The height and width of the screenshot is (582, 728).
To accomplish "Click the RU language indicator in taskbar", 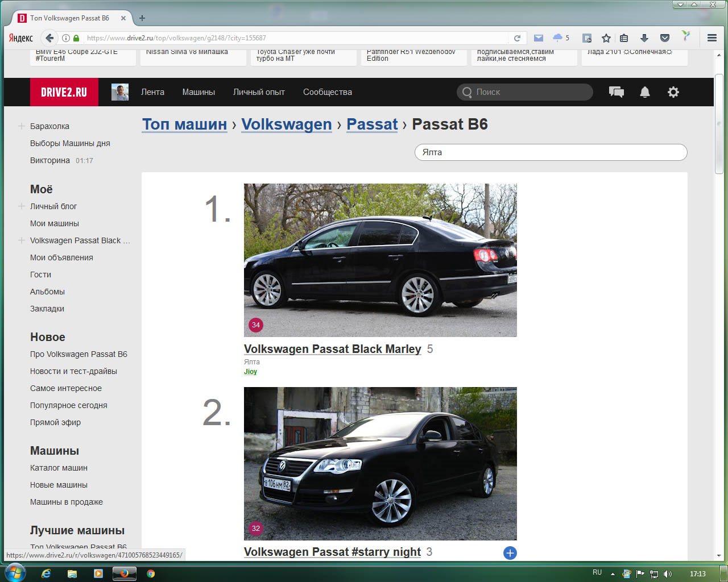I will click(x=597, y=573).
